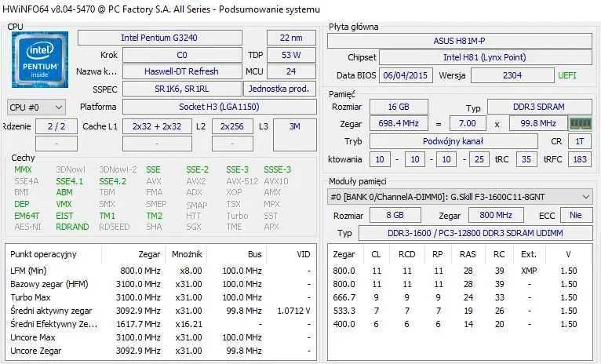
Task: Click the 16 GB memory size field
Action: [399, 107]
